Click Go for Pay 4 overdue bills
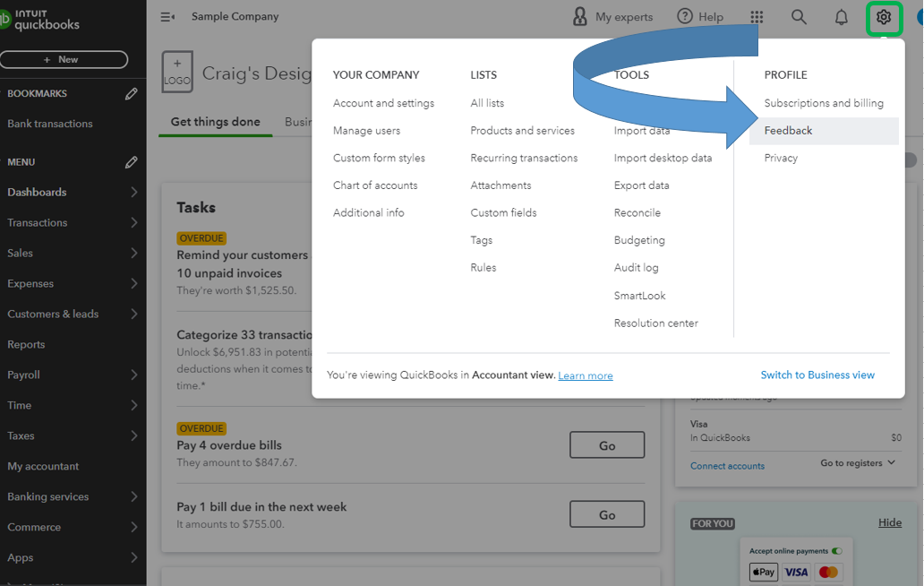924x586 pixels. 607,445
